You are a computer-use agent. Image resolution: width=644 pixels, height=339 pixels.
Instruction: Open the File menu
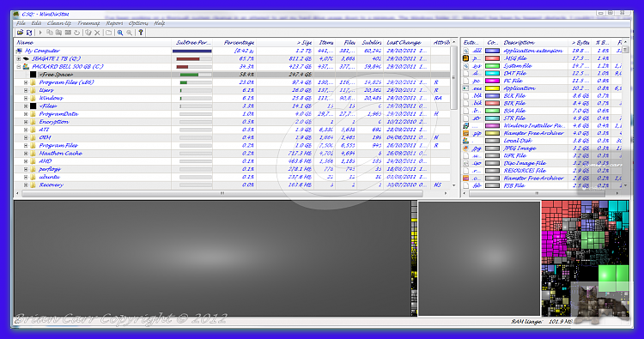pyautogui.click(x=21, y=23)
